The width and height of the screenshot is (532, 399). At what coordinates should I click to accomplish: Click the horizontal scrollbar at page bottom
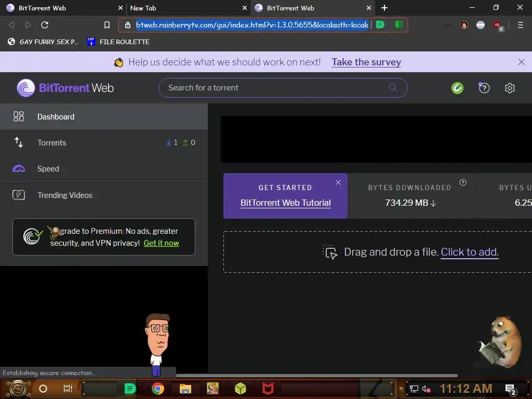pyautogui.click(x=317, y=376)
